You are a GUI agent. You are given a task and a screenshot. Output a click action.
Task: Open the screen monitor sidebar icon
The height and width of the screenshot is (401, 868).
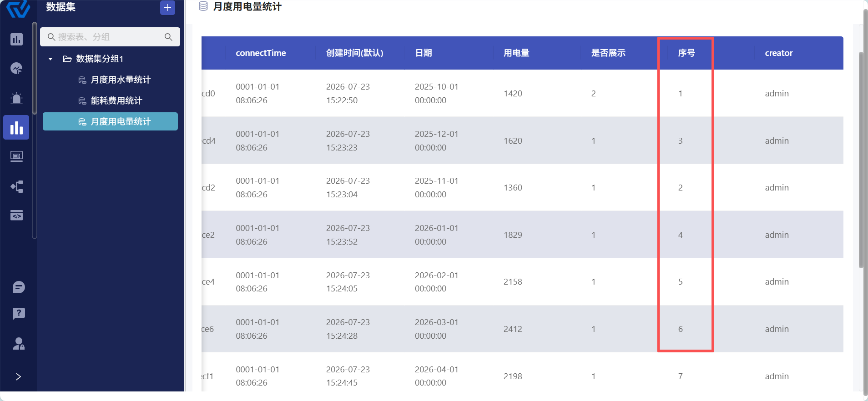click(x=16, y=157)
